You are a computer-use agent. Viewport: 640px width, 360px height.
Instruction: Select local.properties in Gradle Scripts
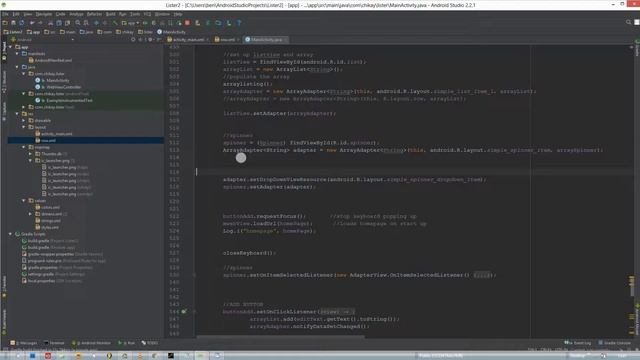52,281
